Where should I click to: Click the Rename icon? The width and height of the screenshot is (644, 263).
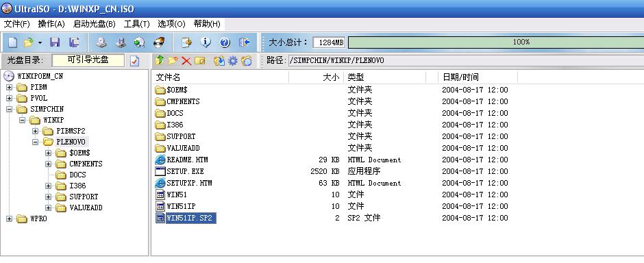[200, 61]
